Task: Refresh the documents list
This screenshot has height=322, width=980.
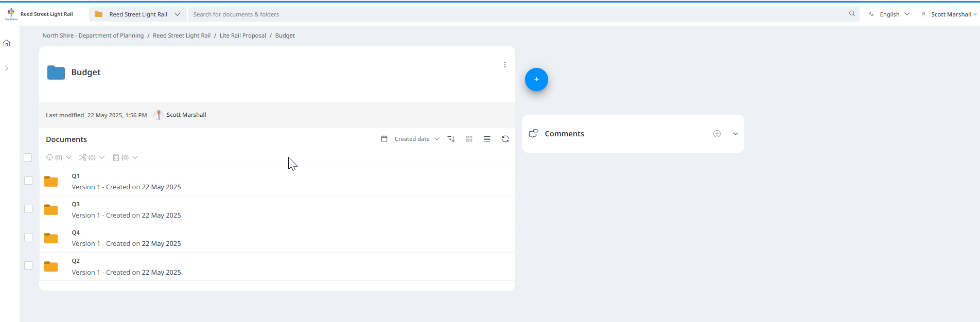Action: 505,139
